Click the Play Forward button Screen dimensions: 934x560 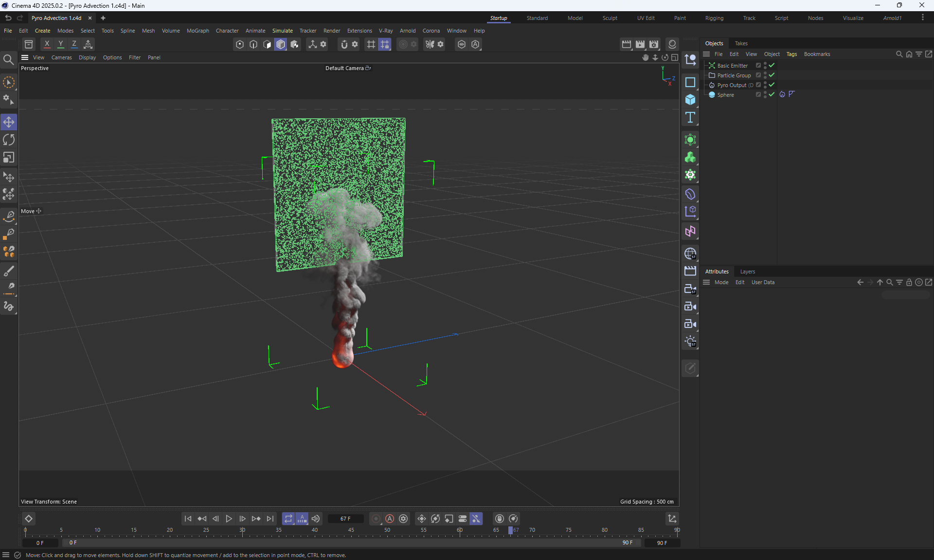(229, 519)
